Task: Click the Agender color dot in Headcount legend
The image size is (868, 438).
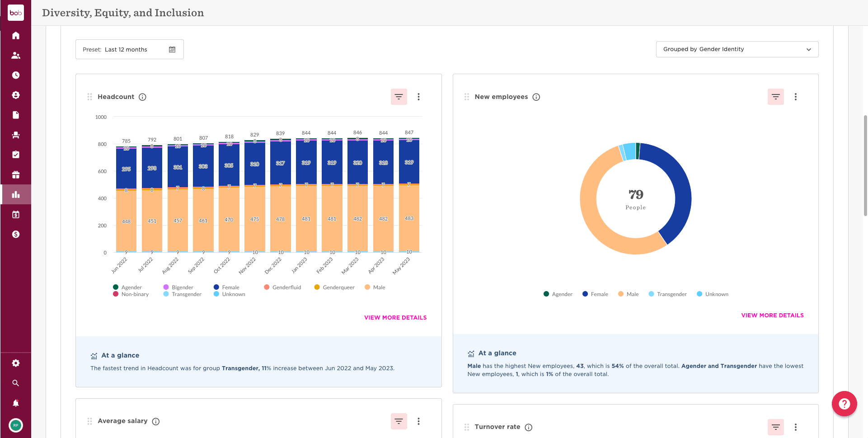Action: coord(116,287)
